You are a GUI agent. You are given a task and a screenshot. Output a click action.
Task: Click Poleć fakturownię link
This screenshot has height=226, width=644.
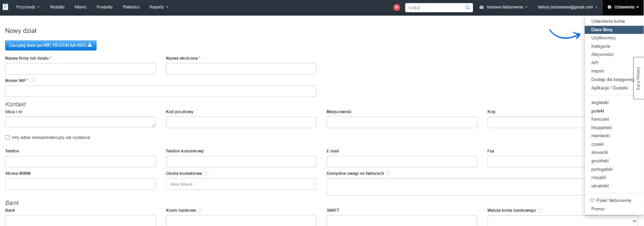[x=614, y=201]
